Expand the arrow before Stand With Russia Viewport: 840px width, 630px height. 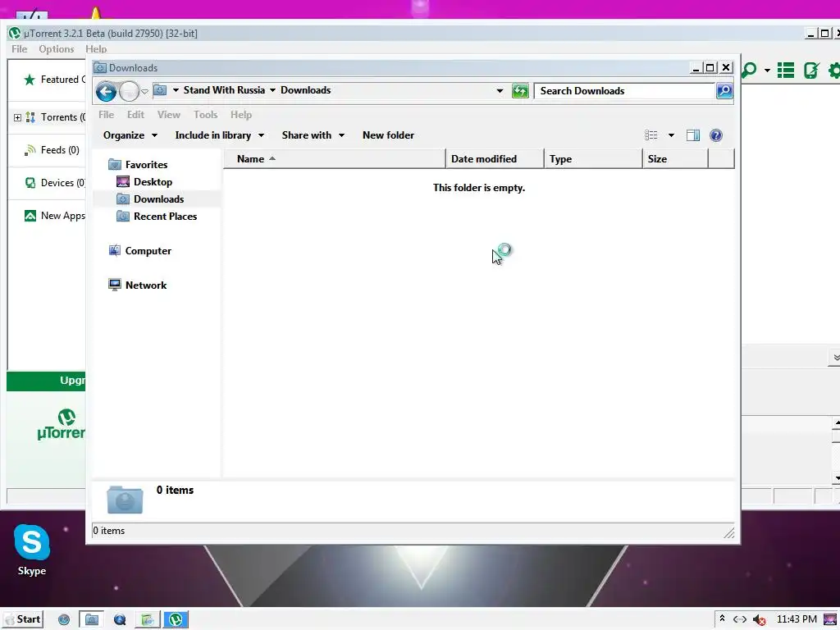[176, 90]
